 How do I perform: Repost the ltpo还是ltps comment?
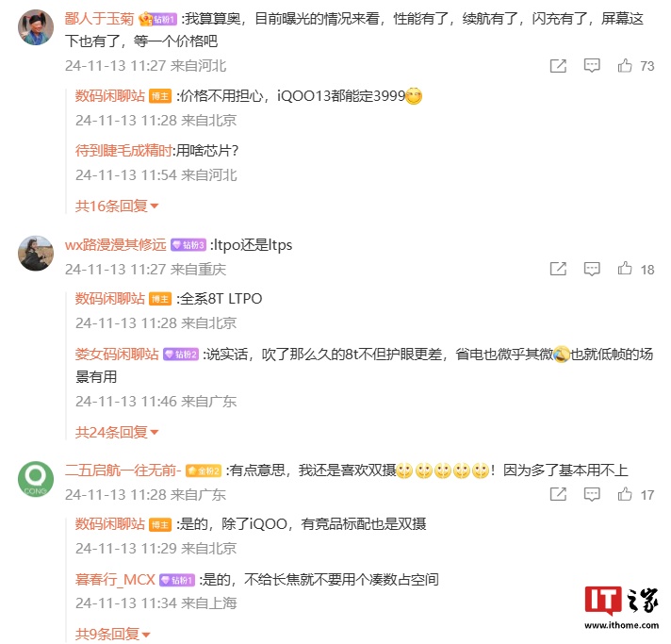click(558, 269)
